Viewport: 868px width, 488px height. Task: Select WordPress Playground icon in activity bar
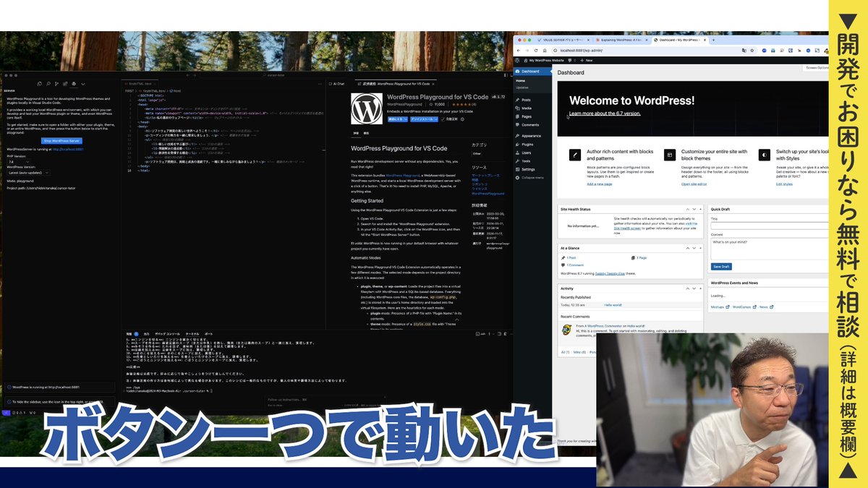74,84
